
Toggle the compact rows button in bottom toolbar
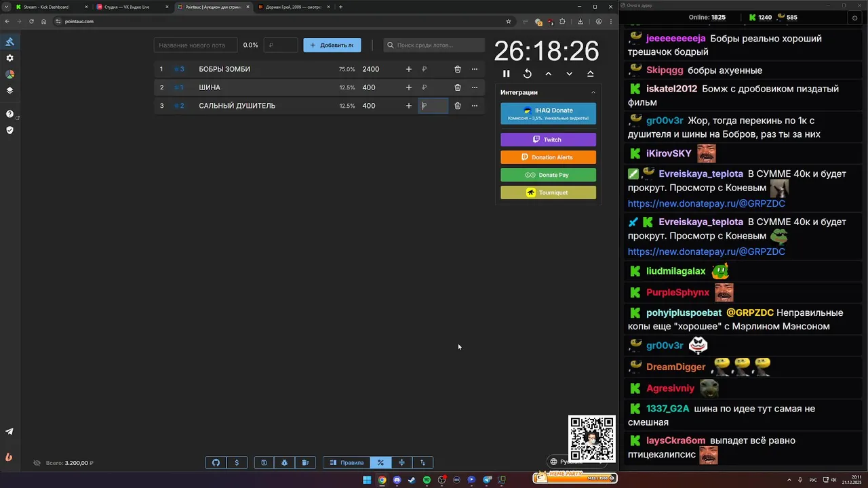(401, 463)
